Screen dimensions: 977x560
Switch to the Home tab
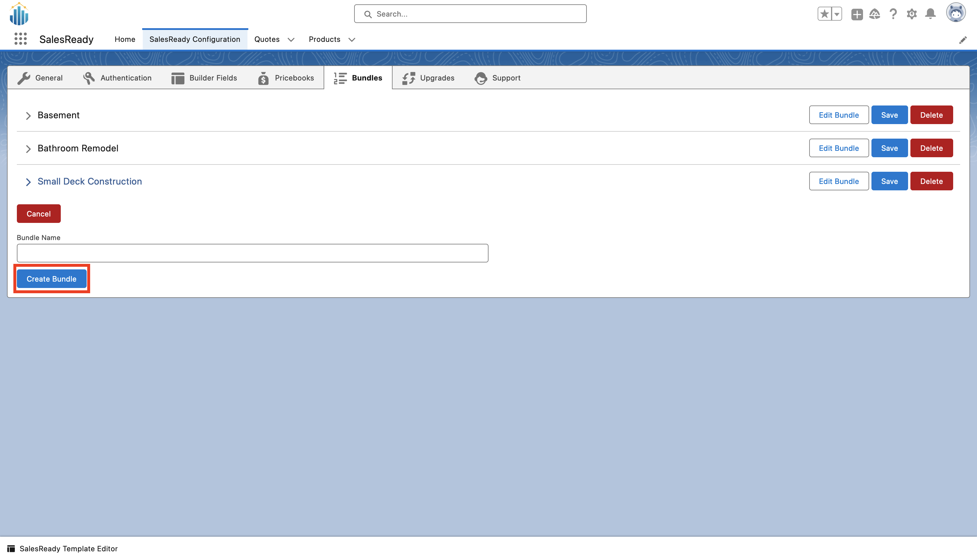125,39
